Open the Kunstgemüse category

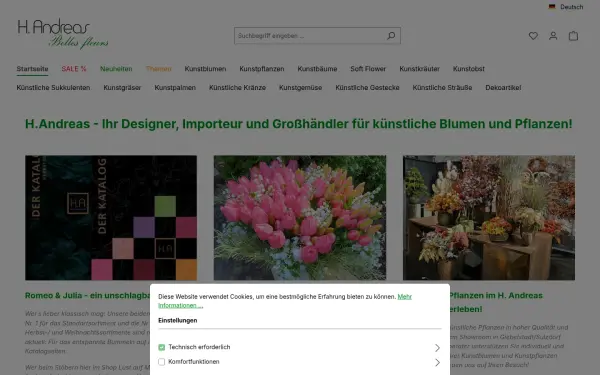300,88
